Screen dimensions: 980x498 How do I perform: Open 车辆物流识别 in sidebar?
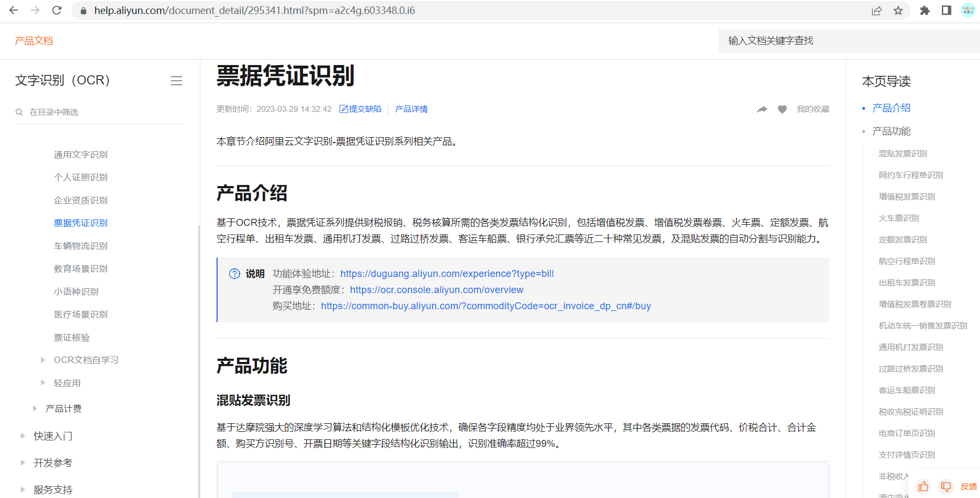81,246
